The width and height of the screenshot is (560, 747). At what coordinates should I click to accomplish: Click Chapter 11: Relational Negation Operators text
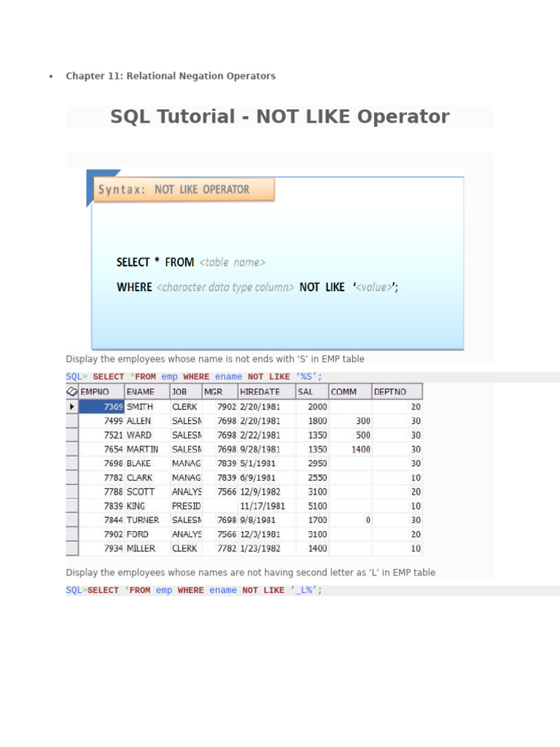171,76
